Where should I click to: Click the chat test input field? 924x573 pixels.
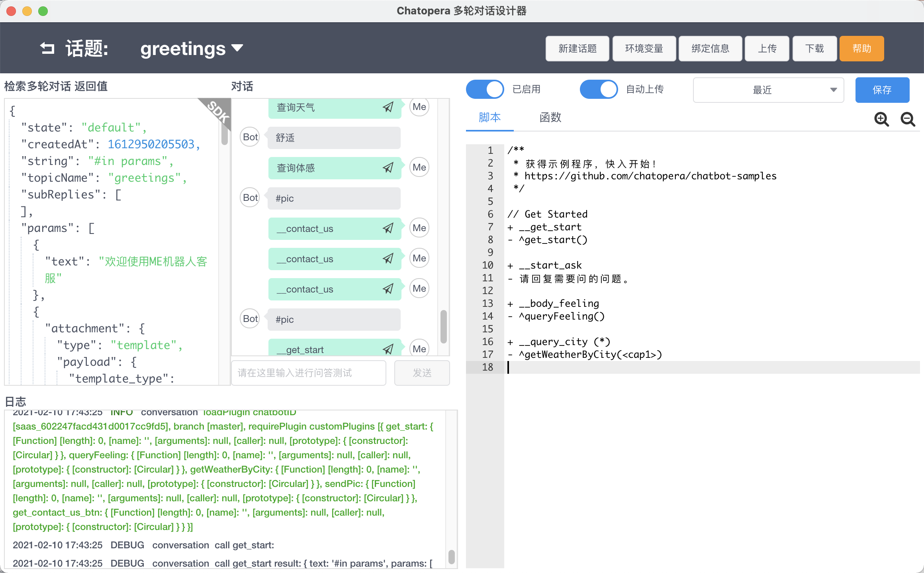309,373
